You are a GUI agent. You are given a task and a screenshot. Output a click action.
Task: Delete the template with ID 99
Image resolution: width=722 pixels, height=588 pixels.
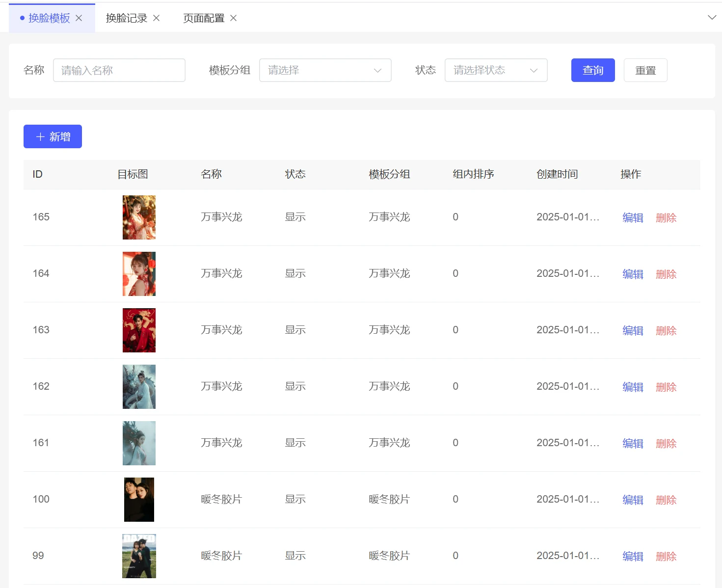[666, 556]
